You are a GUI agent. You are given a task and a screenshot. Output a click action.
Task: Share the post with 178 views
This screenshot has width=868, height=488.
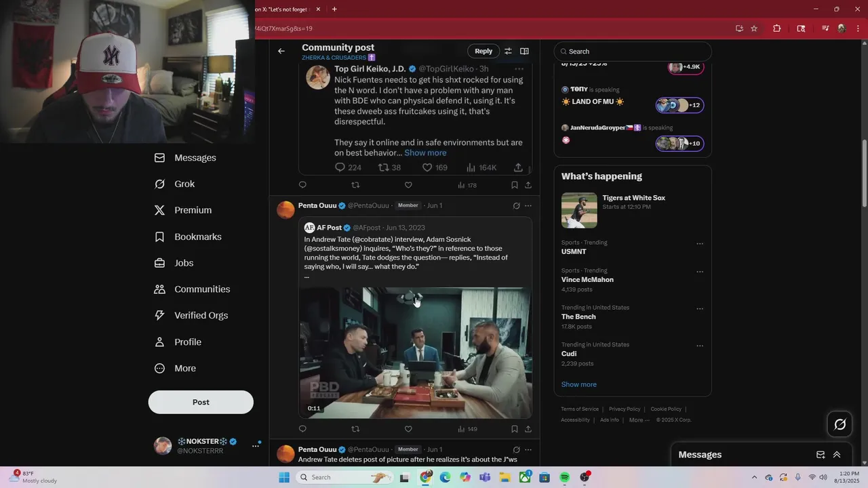[x=528, y=185]
